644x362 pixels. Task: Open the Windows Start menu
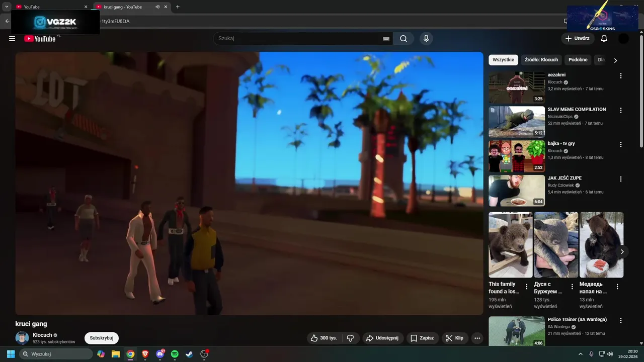(x=11, y=354)
